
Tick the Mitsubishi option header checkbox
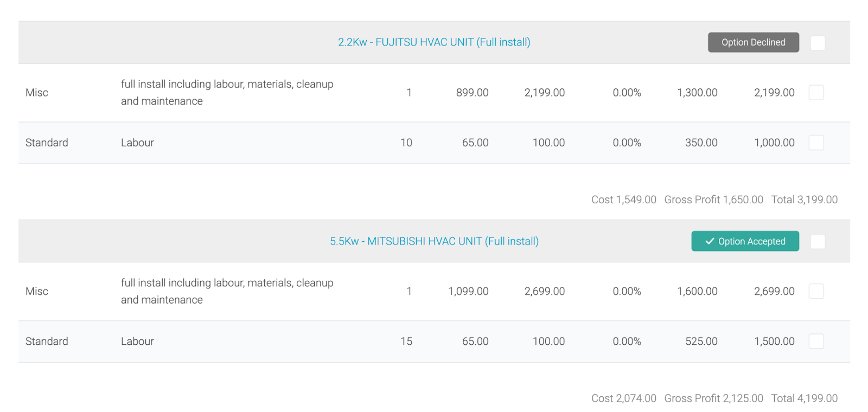pos(818,242)
